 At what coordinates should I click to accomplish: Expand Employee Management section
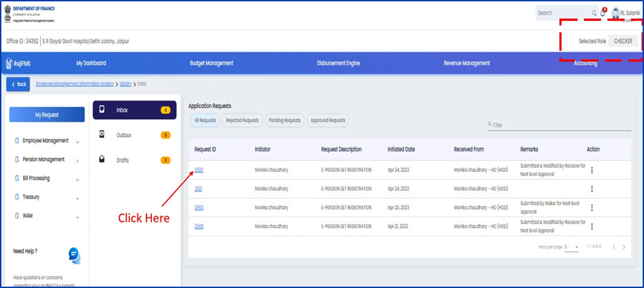click(x=78, y=143)
